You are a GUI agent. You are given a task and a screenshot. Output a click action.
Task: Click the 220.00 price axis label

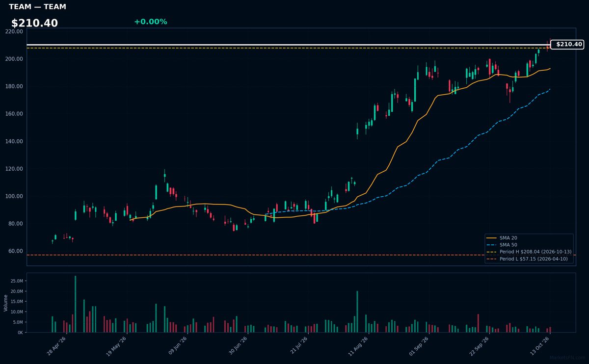(14, 31)
